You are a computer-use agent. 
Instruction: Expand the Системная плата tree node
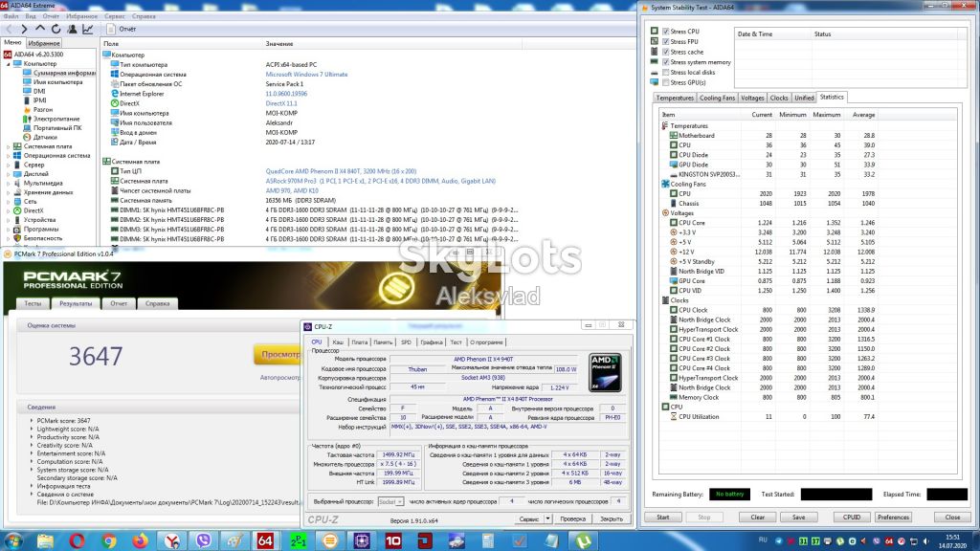coord(8,146)
